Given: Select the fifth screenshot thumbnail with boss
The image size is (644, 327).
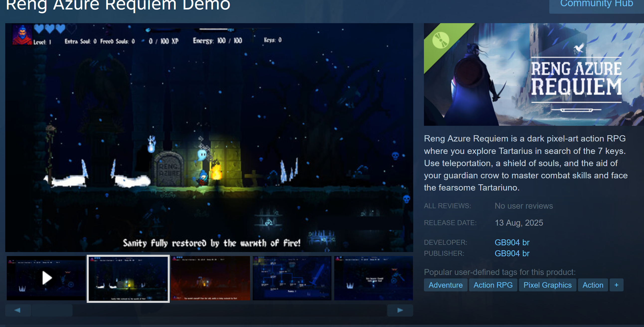Looking at the screenshot, I should (374, 278).
